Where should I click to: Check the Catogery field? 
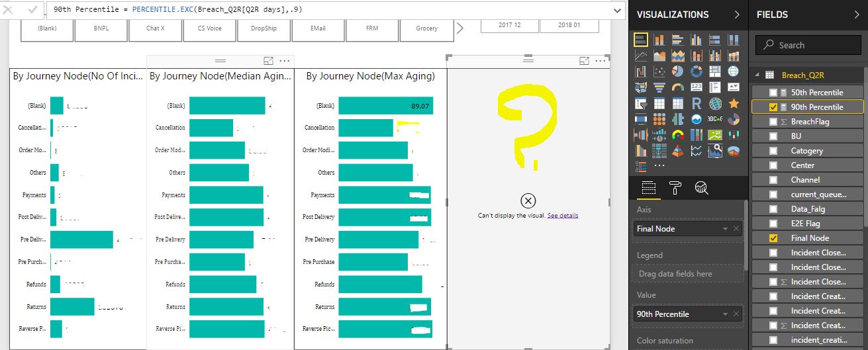pos(773,151)
